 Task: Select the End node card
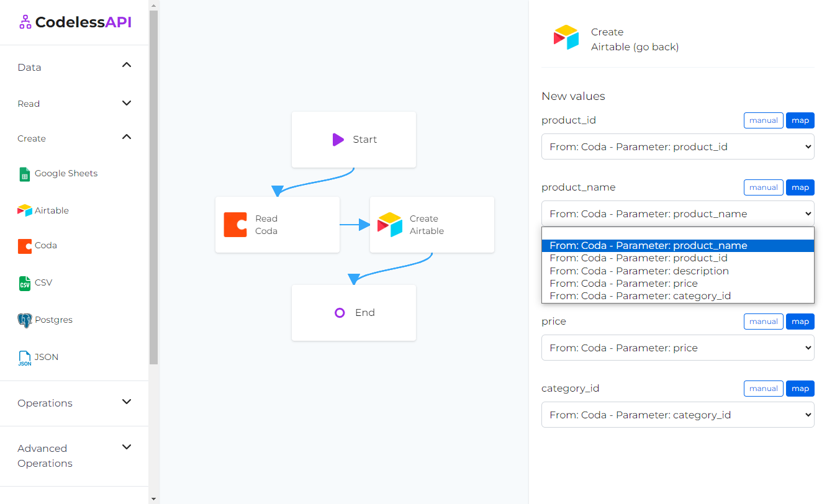pos(354,313)
